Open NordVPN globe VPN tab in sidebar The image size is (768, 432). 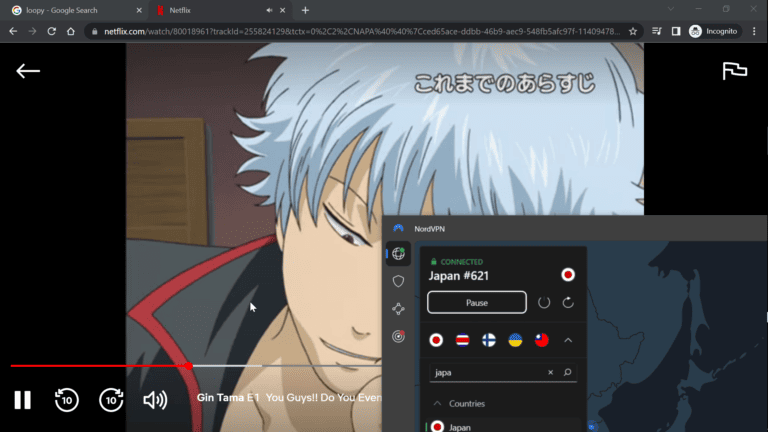tap(398, 254)
